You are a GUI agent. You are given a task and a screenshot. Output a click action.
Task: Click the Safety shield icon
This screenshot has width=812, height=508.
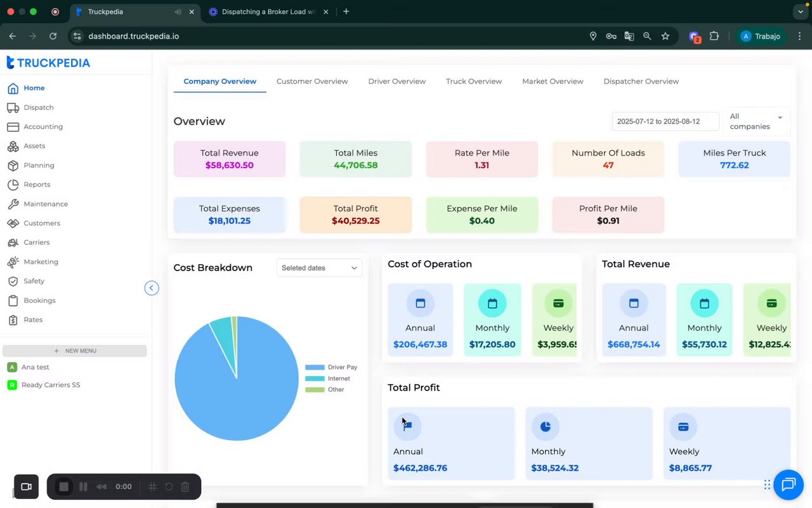(x=13, y=281)
